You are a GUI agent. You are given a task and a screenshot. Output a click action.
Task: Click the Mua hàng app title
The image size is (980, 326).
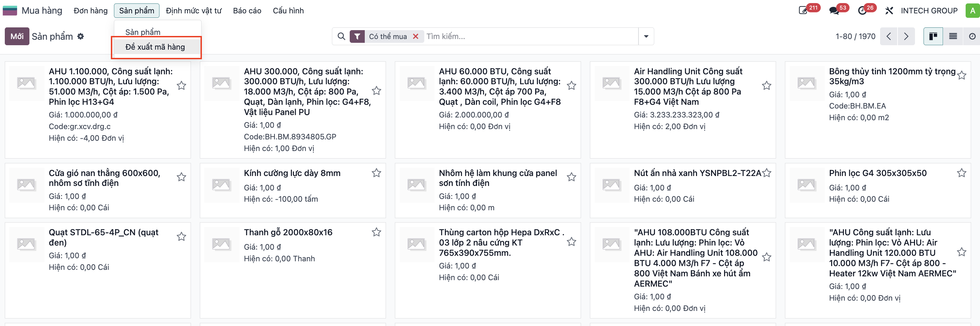(x=42, y=11)
